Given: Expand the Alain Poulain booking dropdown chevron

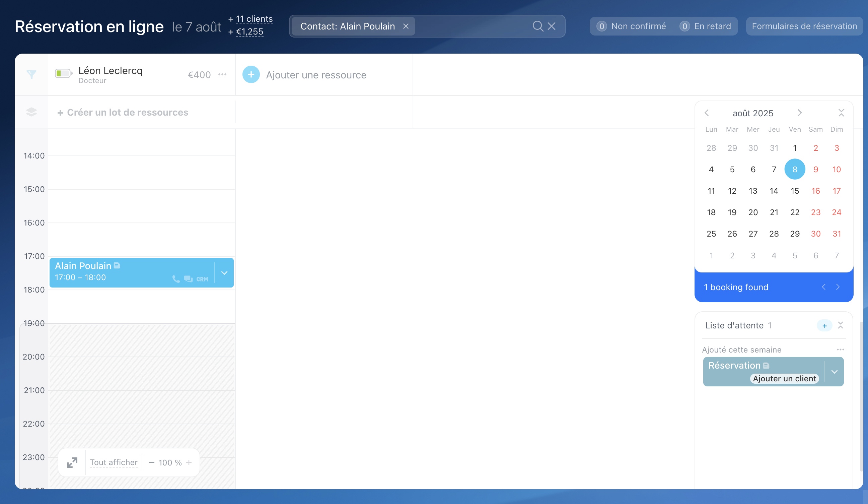Looking at the screenshot, I should [224, 273].
